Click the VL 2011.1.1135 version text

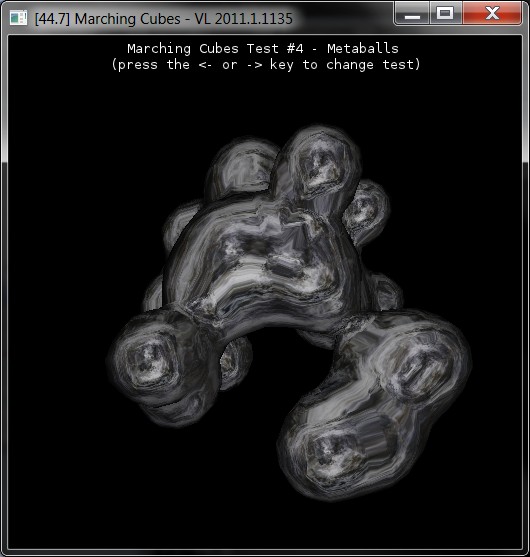coord(243,18)
